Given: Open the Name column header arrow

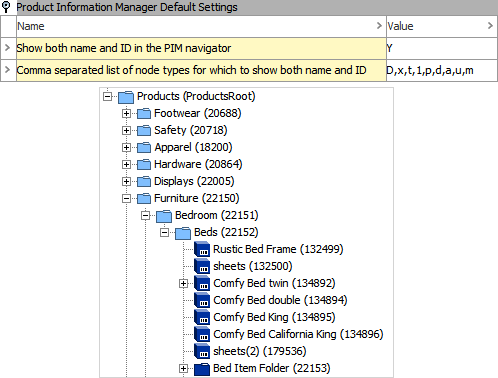Looking at the screenshot, I should 379,26.
